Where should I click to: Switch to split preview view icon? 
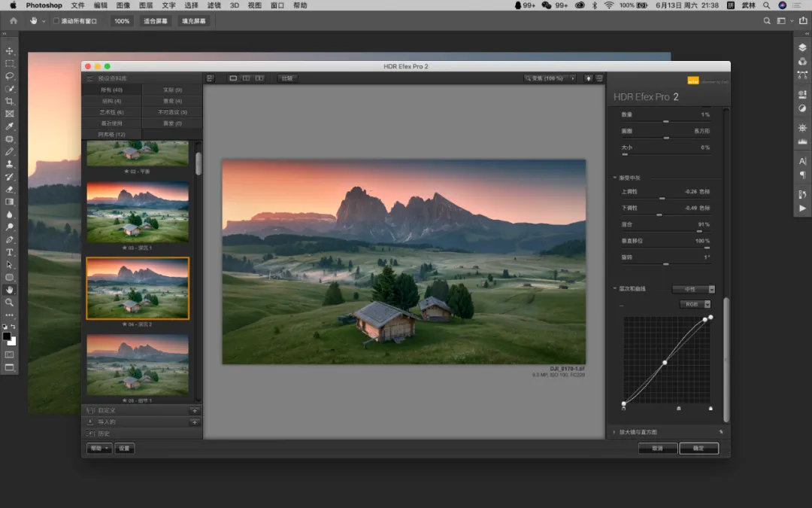(246, 78)
